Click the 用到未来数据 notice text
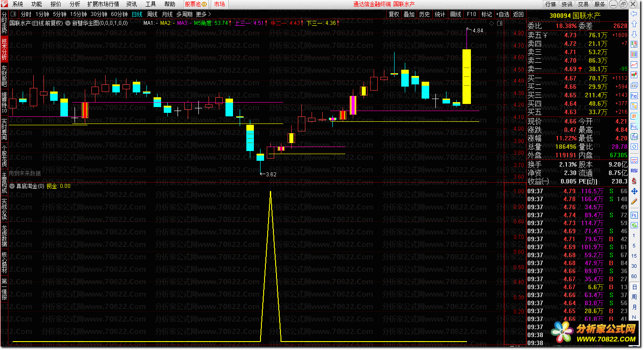This screenshot has height=350, width=644. (25, 173)
